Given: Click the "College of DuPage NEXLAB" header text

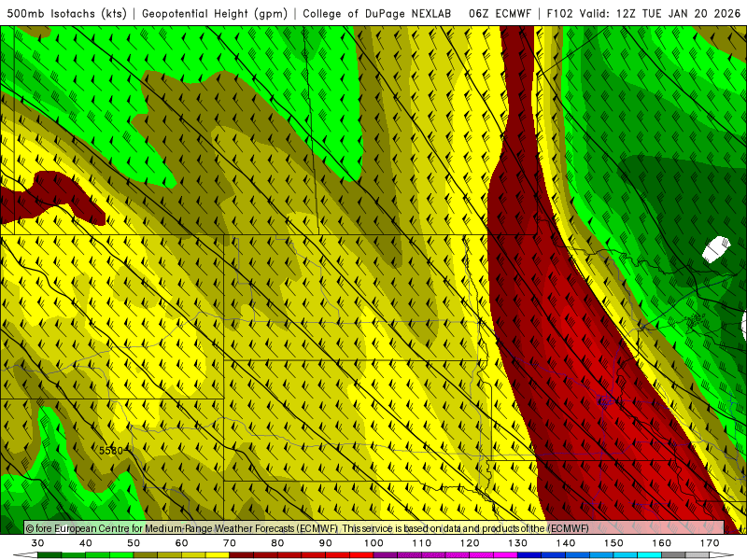Looking at the screenshot, I should pos(376,13).
